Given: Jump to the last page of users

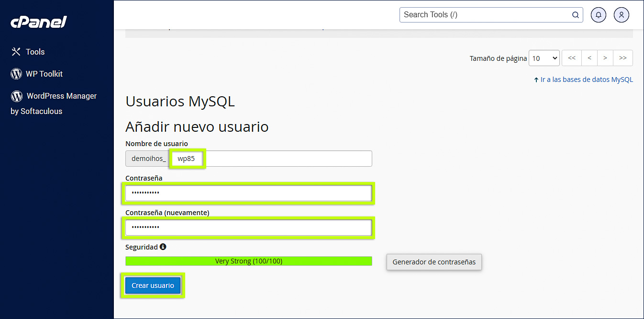Looking at the screenshot, I should [x=623, y=57].
